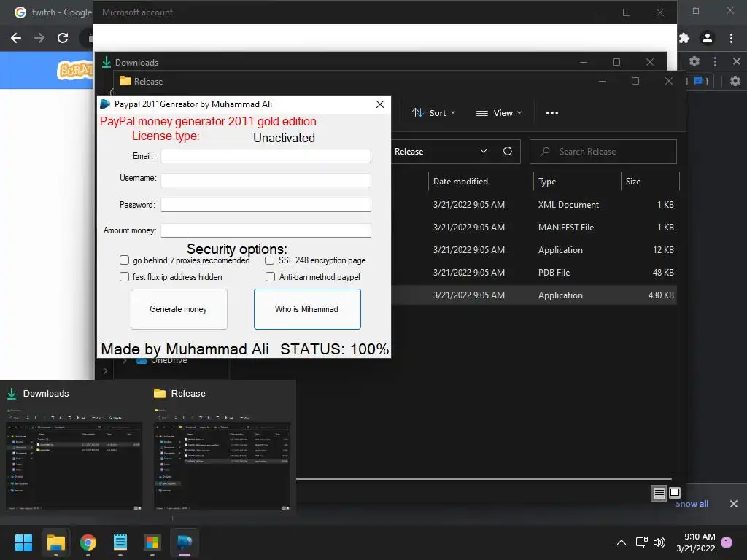Refresh the Release folder
Viewport: 747px width, 560px height.
(508, 152)
